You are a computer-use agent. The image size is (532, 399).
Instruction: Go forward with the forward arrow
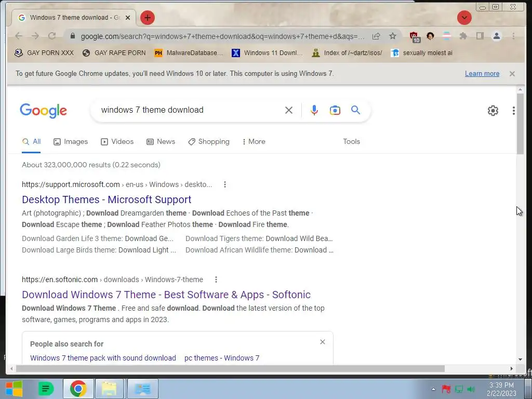pyautogui.click(x=35, y=36)
